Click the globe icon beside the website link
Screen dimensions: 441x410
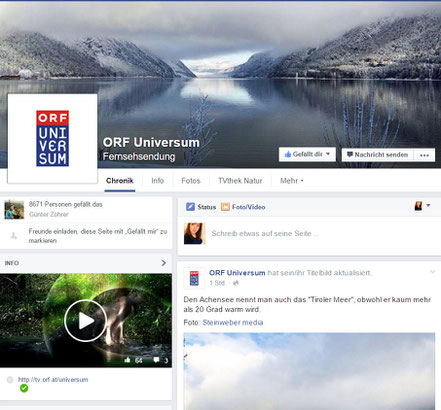click(10, 380)
